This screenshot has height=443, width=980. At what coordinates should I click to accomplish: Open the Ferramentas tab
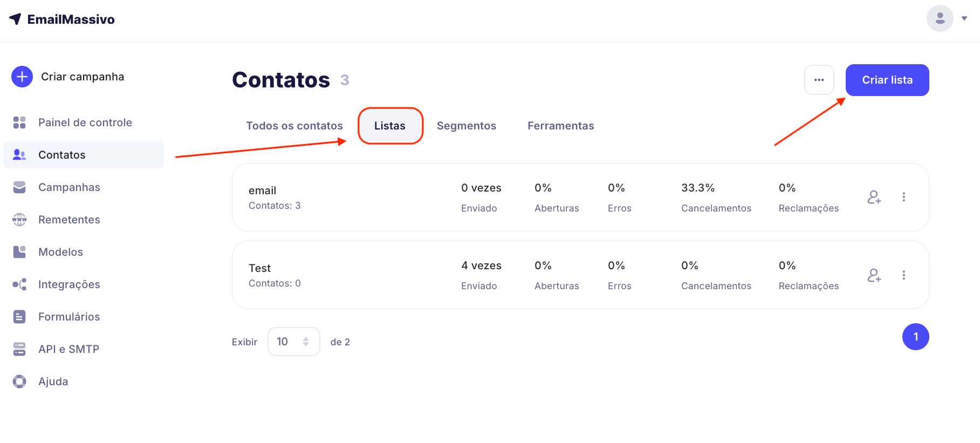point(560,126)
